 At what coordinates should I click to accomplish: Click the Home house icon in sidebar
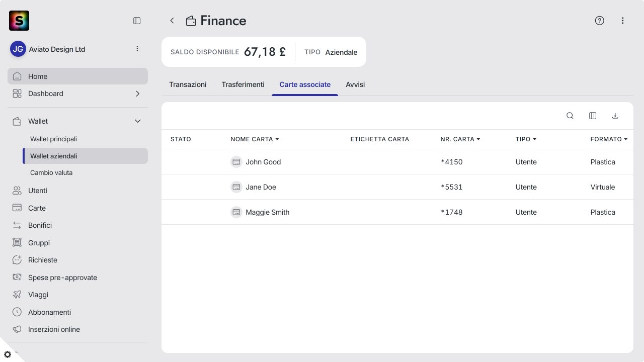coord(17,76)
